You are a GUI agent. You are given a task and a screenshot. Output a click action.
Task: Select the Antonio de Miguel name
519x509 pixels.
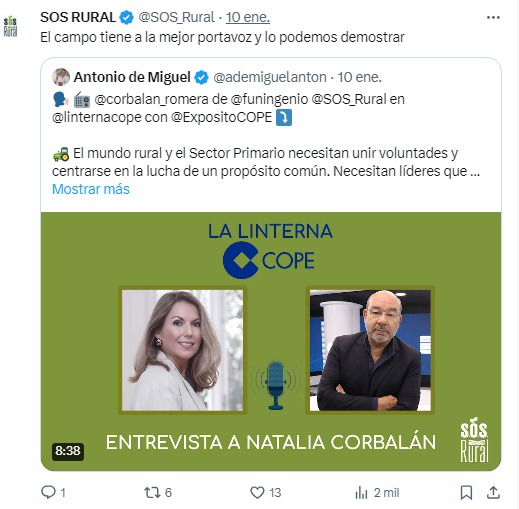(x=132, y=77)
